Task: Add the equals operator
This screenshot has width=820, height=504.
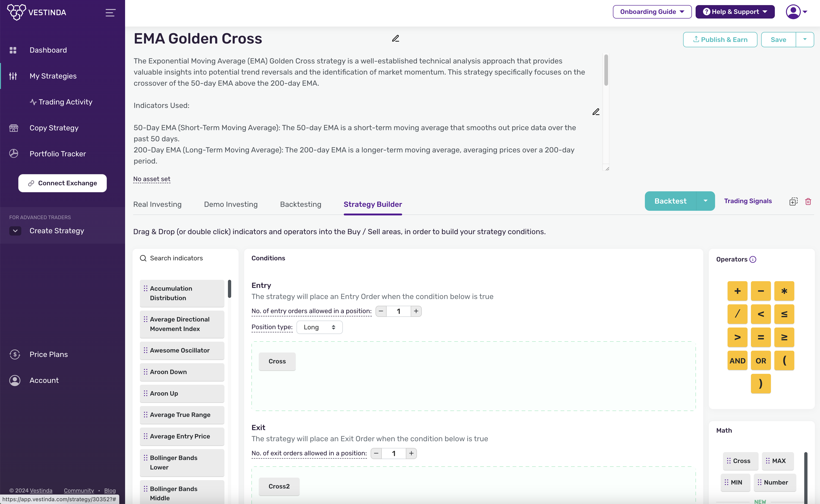Action: (761, 337)
